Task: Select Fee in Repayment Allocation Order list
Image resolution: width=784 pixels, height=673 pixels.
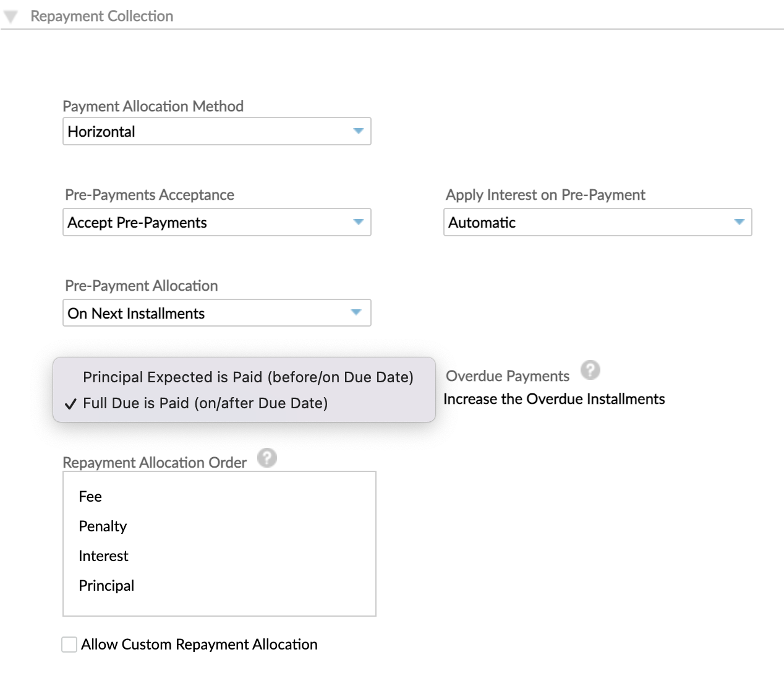Action: coord(90,496)
